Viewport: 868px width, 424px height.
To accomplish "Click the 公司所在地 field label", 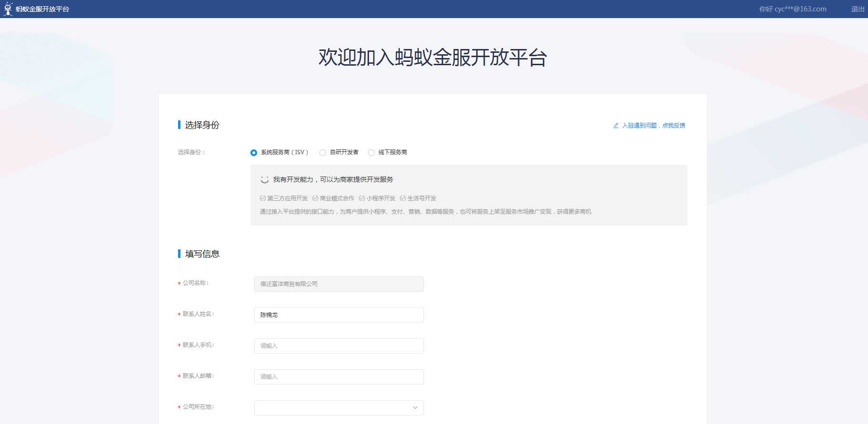I will click(x=198, y=407).
